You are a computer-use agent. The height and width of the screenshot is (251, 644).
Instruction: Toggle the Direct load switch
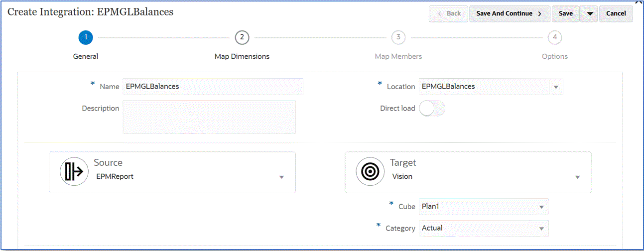pos(431,108)
